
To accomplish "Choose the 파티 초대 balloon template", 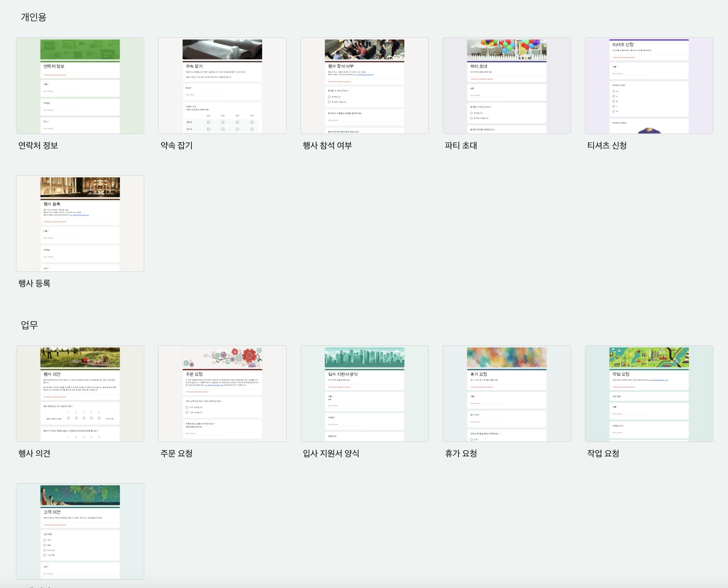I will coord(507,86).
